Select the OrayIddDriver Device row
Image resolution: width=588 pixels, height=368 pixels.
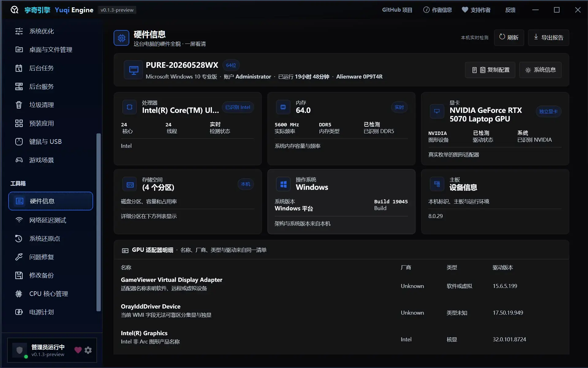(341, 311)
